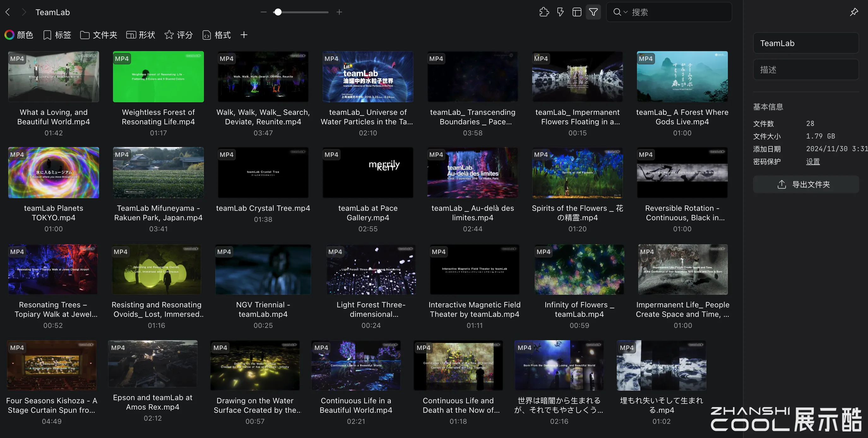Click the TeamLab breadcrumb title
The height and width of the screenshot is (438, 868).
53,12
